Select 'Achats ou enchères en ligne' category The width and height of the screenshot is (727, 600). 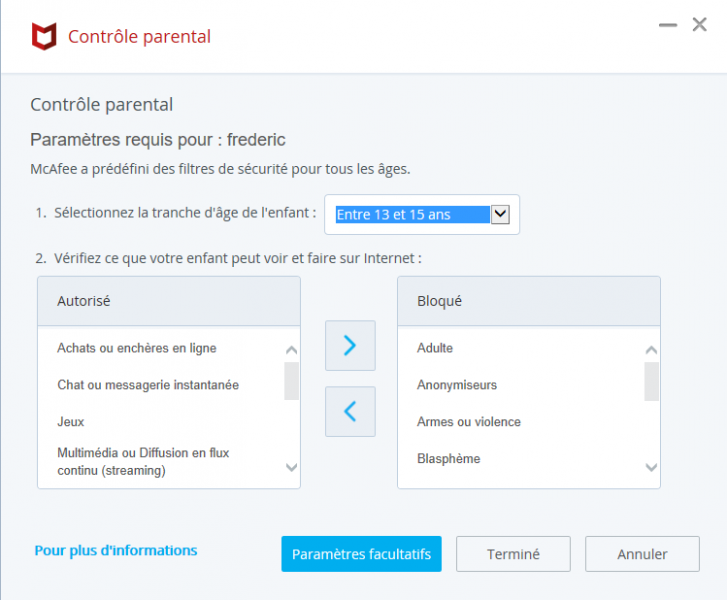pyautogui.click(x=137, y=348)
